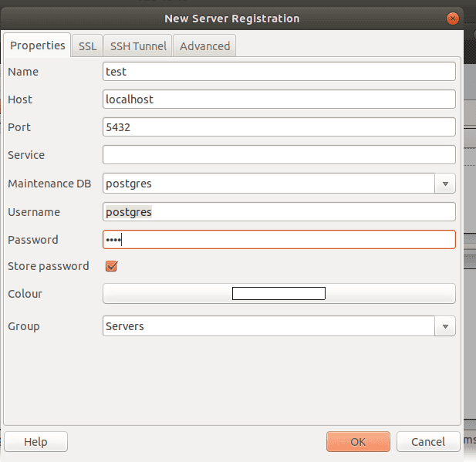Switch to the SSH Tunnel tab
Viewport: 476px width, 462px height.
coord(138,46)
